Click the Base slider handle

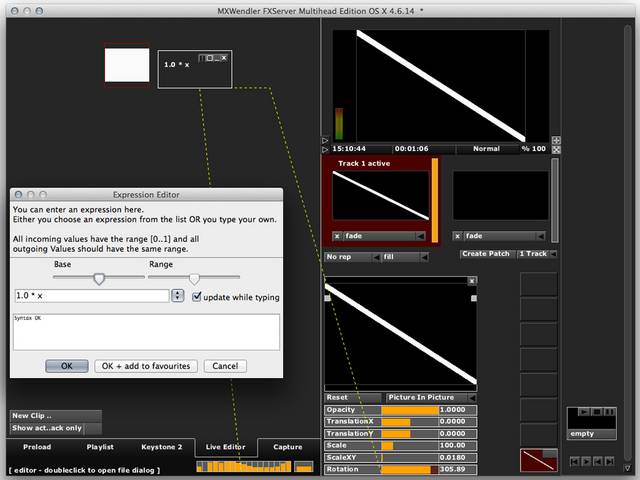pyautogui.click(x=99, y=279)
